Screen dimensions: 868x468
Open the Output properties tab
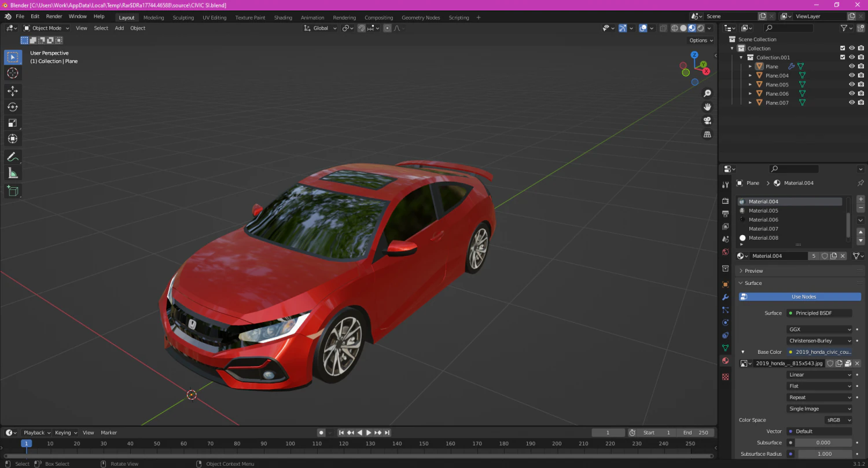(x=725, y=214)
